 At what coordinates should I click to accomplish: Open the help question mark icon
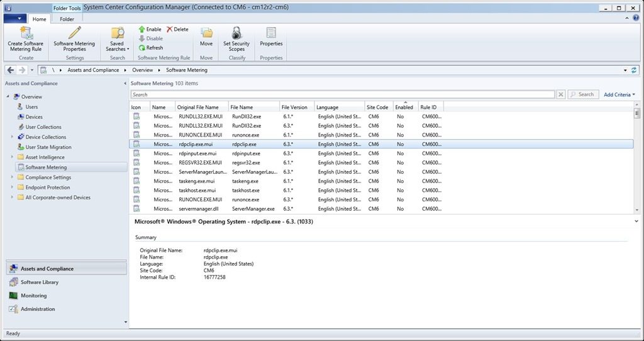point(636,18)
